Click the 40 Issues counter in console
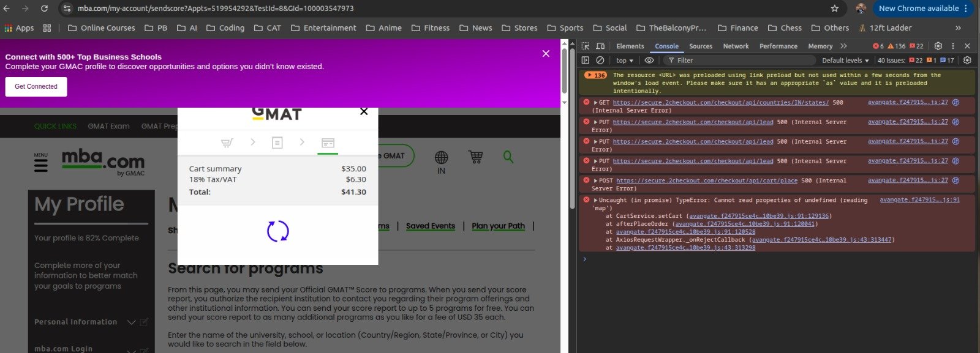980x353 pixels. 916,61
